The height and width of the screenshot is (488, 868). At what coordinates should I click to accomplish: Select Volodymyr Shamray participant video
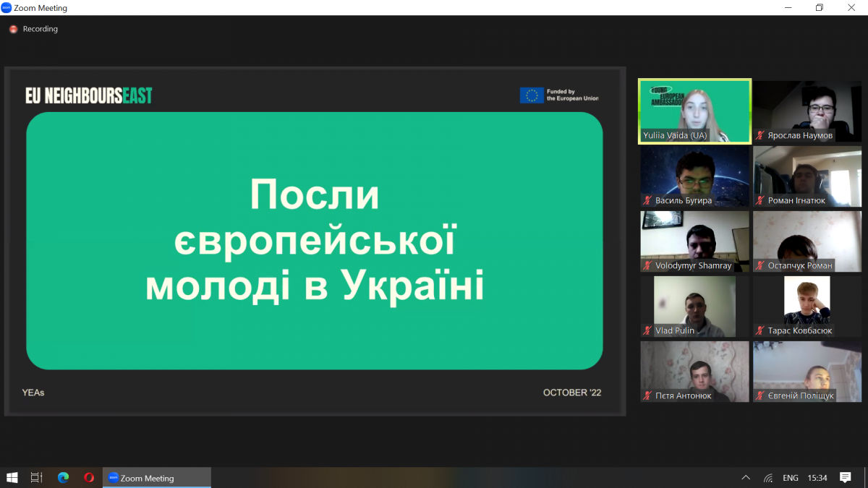click(695, 241)
